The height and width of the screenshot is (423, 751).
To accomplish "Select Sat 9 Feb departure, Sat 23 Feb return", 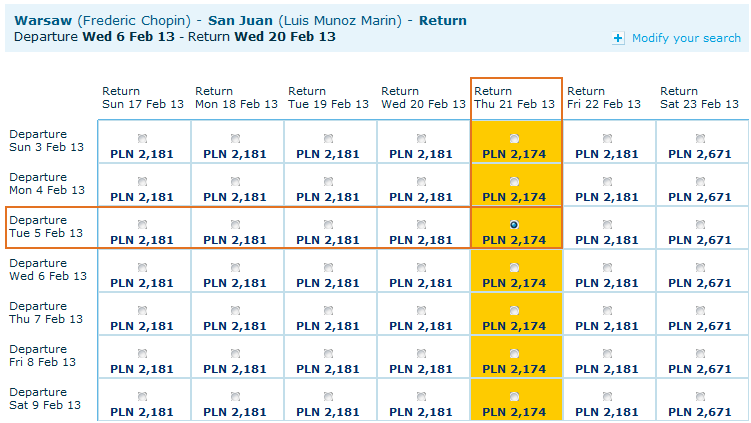I will [700, 397].
